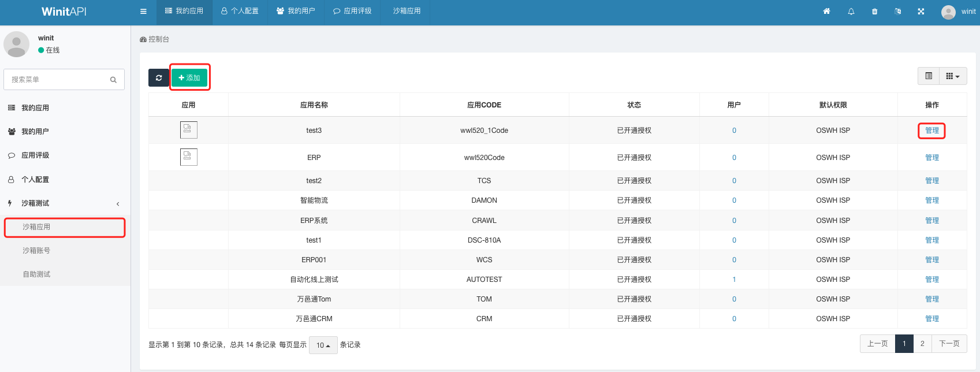This screenshot has height=372, width=980.
Task: Open notifications via the bell icon
Action: pos(851,12)
